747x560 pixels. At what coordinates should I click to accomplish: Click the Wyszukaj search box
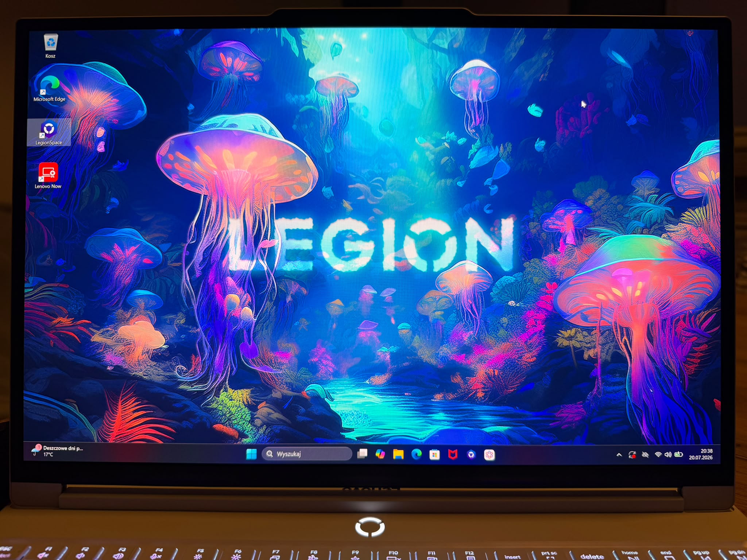coord(307,454)
